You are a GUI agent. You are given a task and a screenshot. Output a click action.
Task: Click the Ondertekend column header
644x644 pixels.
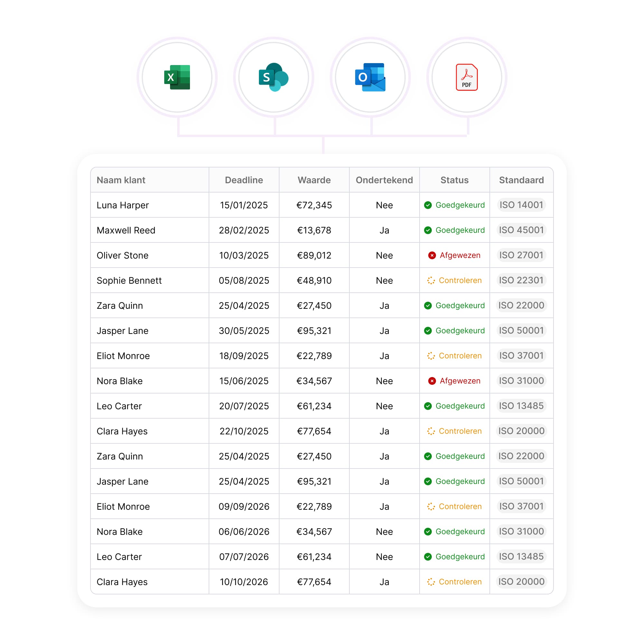coord(384,180)
